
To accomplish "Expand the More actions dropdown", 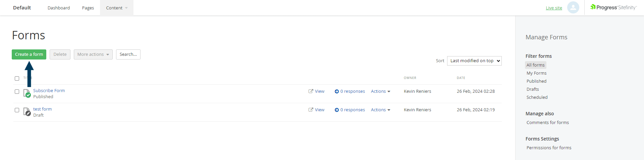I will [x=93, y=54].
